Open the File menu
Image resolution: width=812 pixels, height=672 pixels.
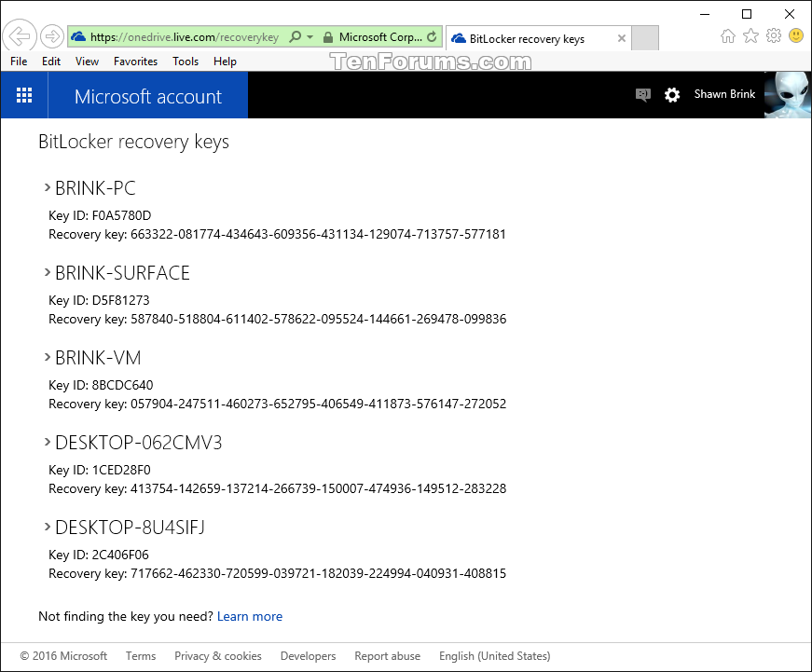pos(19,62)
